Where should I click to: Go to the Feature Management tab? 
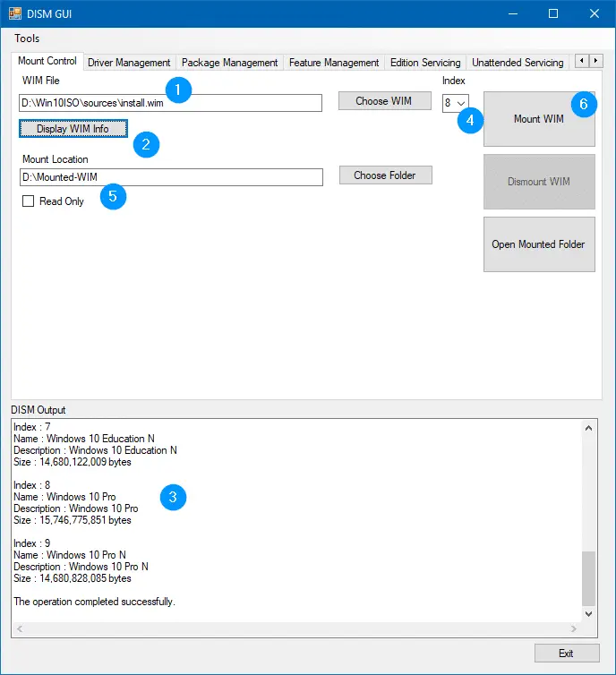(x=334, y=63)
